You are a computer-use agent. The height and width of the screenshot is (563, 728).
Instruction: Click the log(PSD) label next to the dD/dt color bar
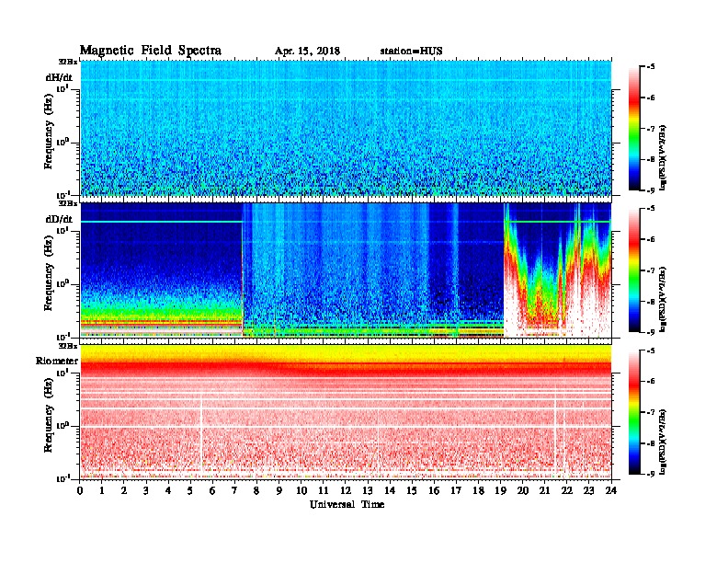coord(663,300)
